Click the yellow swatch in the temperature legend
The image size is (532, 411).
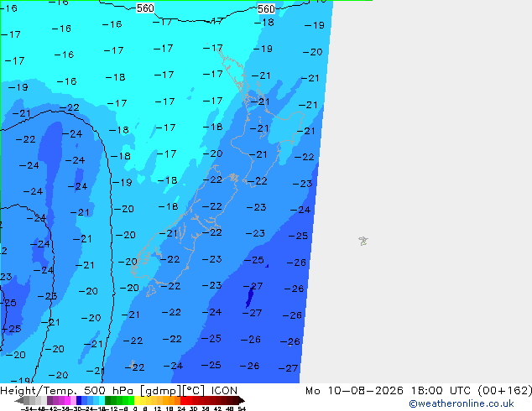(137, 400)
